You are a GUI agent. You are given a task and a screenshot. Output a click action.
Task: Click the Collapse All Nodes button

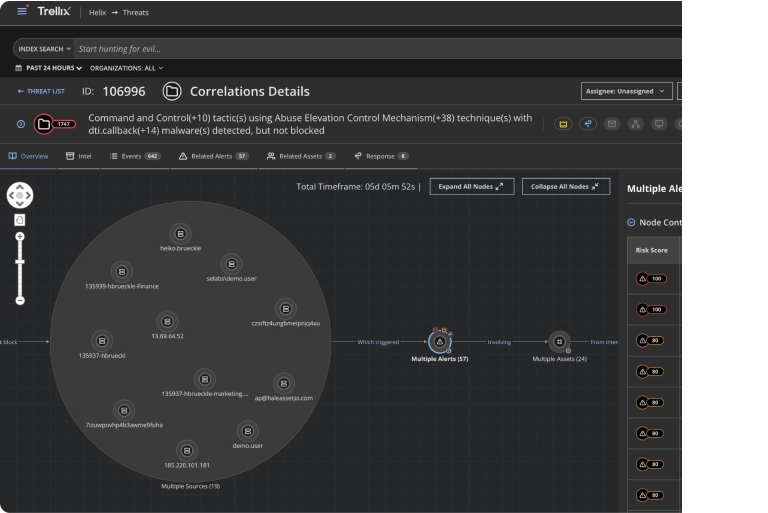[566, 187]
